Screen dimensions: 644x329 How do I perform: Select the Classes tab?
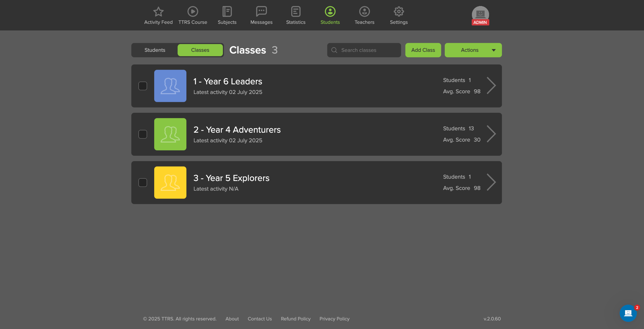200,50
